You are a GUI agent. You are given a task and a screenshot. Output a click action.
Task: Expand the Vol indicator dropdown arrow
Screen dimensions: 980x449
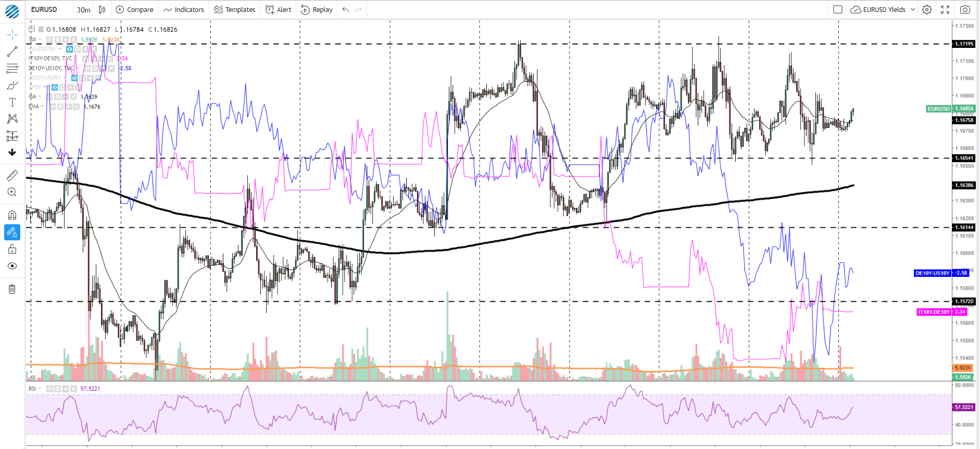40,40
